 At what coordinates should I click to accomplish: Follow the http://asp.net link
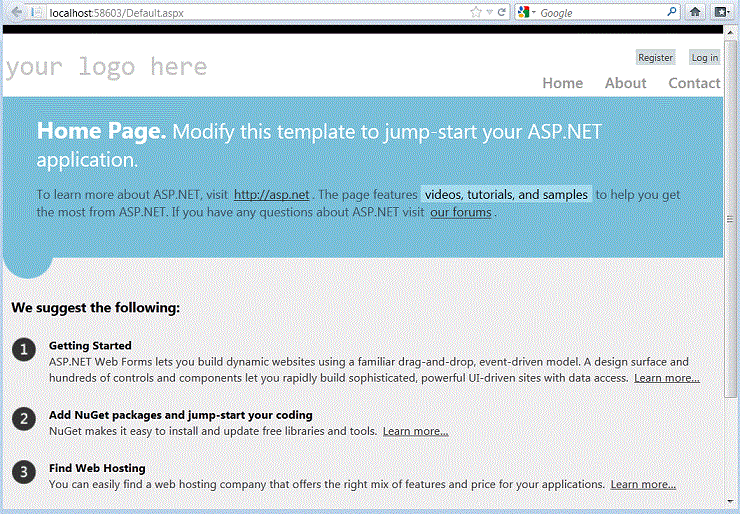tap(271, 194)
